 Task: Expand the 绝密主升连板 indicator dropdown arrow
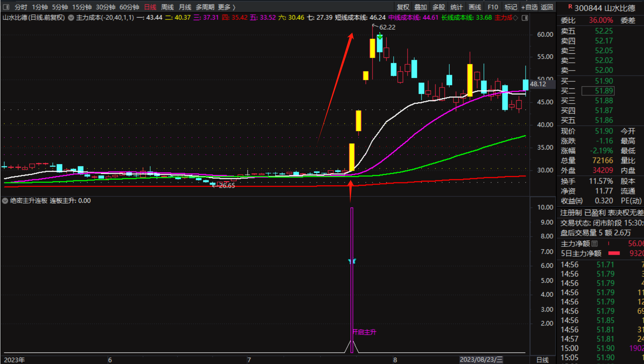click(x=5, y=201)
